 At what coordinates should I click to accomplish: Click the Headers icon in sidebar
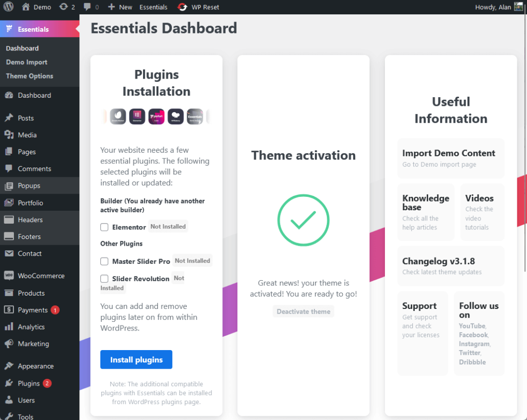point(9,220)
